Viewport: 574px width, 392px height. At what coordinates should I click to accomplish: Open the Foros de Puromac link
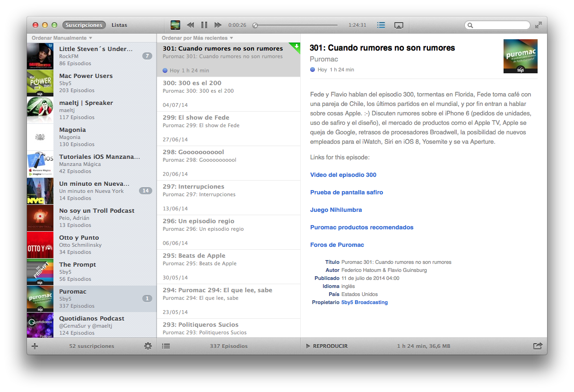pyautogui.click(x=337, y=245)
